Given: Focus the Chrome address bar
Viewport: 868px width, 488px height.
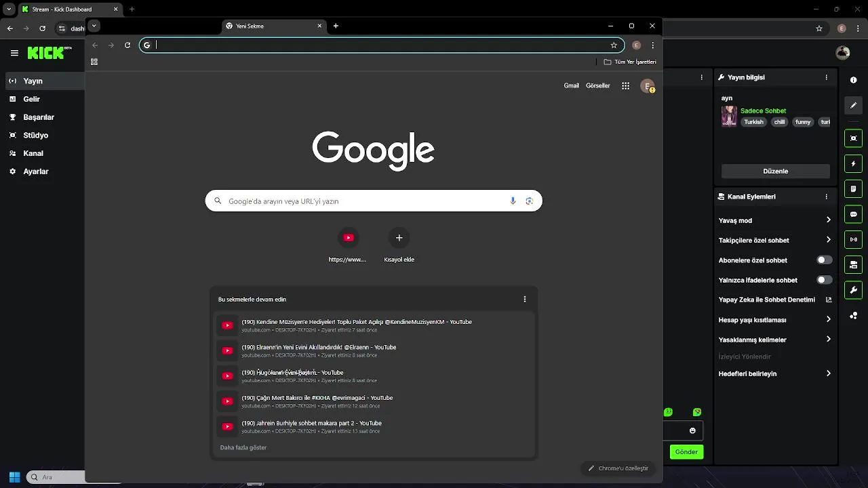Looking at the screenshot, I should tap(382, 45).
